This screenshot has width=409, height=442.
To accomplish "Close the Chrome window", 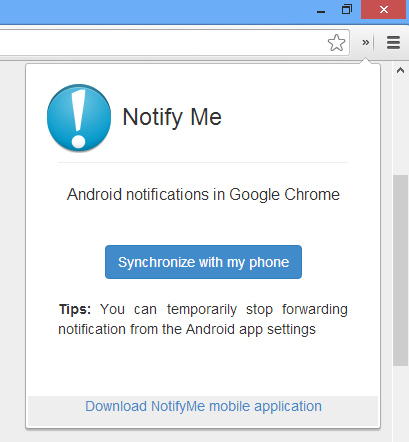I will [x=384, y=9].
